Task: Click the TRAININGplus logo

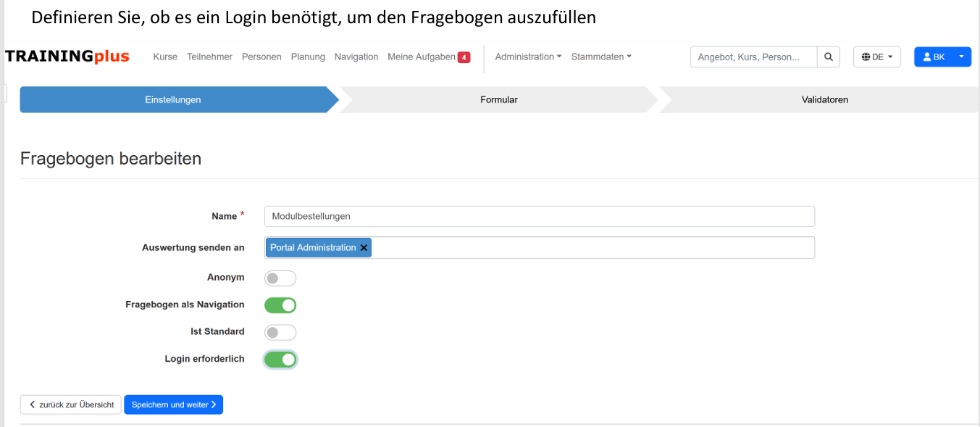Action: point(67,57)
